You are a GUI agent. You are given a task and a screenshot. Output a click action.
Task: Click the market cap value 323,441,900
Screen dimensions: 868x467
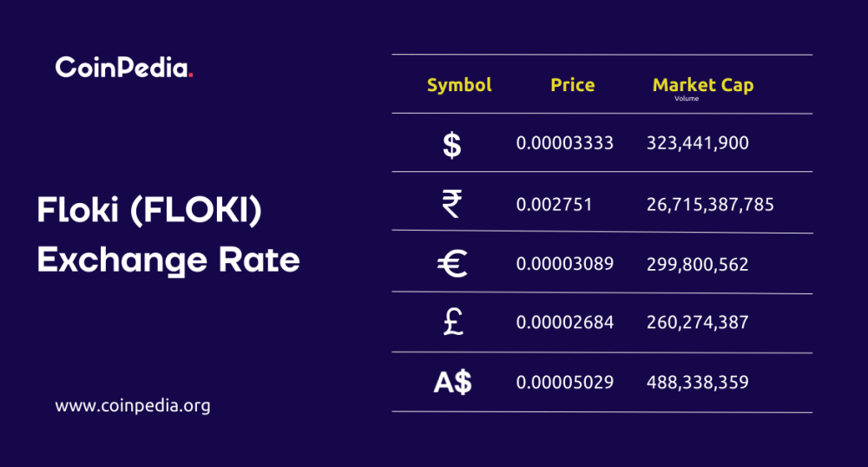coord(698,143)
